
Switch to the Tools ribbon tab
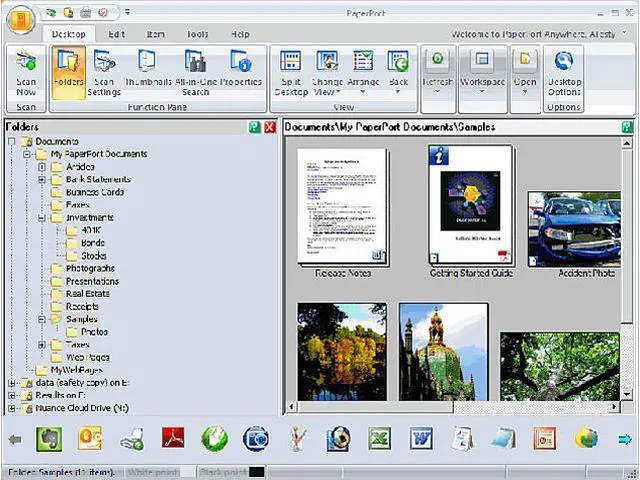tap(196, 34)
